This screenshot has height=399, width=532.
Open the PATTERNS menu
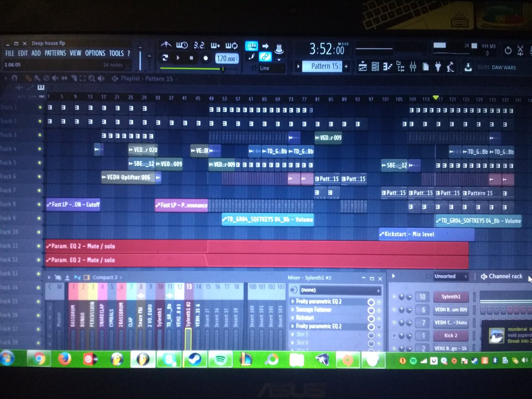pos(55,53)
